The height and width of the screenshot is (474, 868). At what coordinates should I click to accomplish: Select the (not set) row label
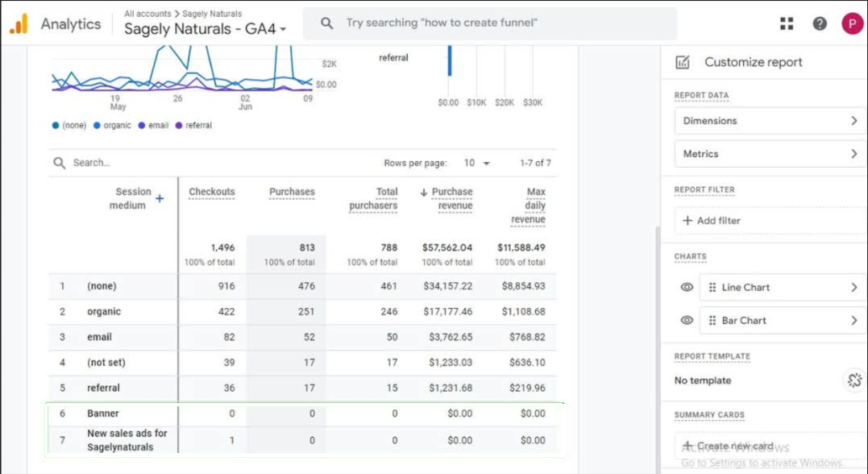[106, 363]
